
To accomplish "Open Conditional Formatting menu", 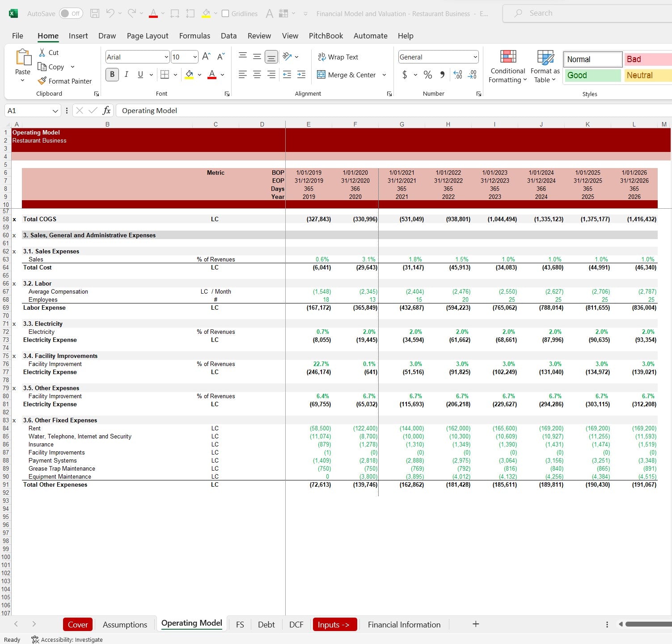I will [x=507, y=67].
